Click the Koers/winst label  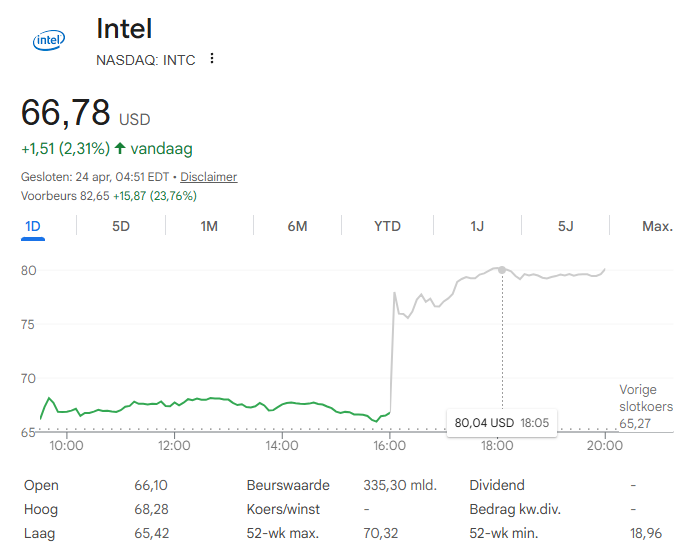click(283, 509)
